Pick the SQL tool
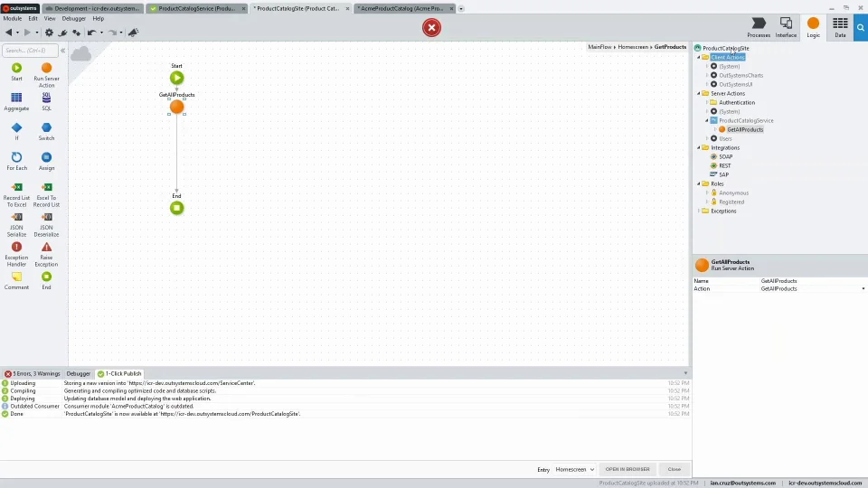Screen dimensions: 868x488 pyautogui.click(x=46, y=102)
